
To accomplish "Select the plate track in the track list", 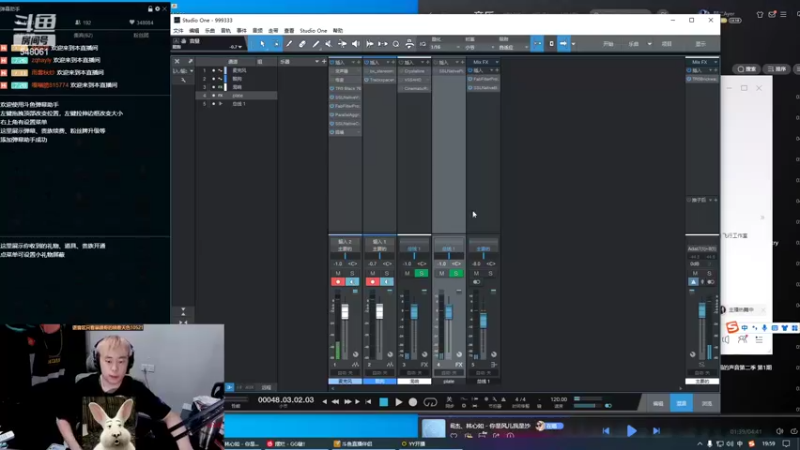I will point(237,95).
